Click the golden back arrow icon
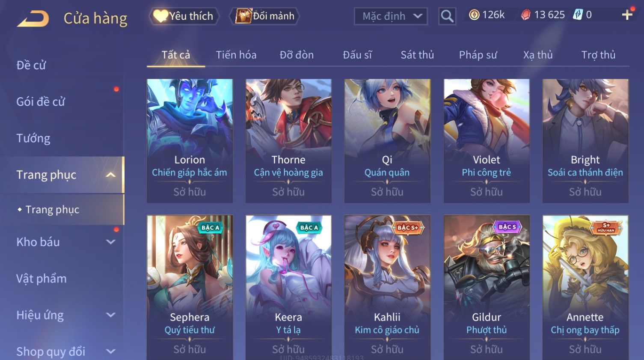The image size is (644, 360). (33, 18)
